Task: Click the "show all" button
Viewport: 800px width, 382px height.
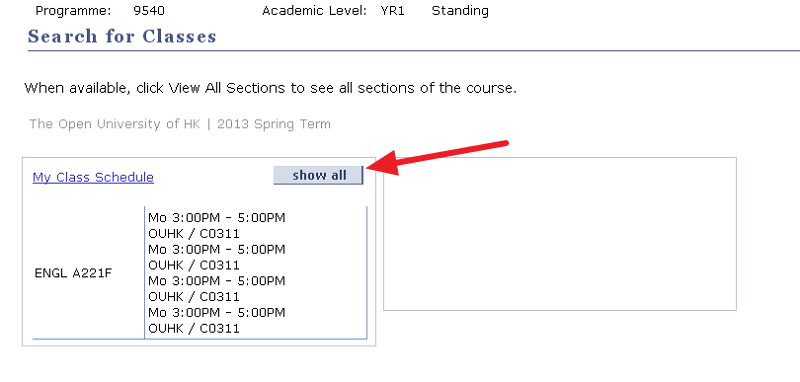Action: tap(318, 175)
